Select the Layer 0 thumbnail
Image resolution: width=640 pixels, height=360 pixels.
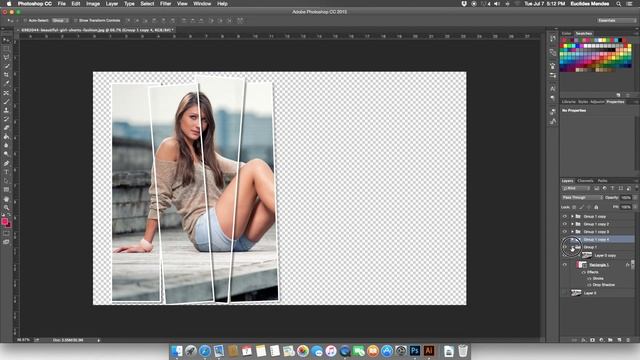point(576,293)
